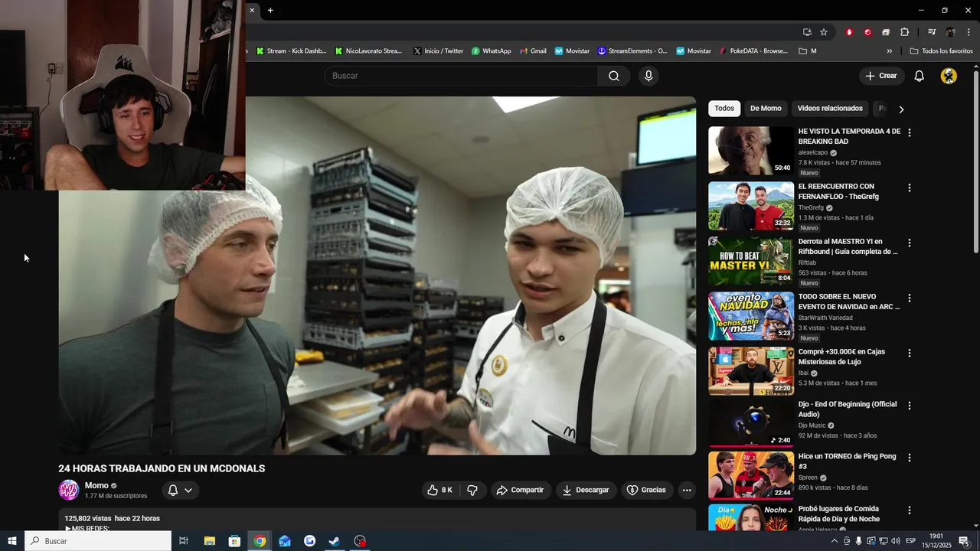The image size is (980, 551).
Task: Open the Gmail bookmark
Action: 533,51
